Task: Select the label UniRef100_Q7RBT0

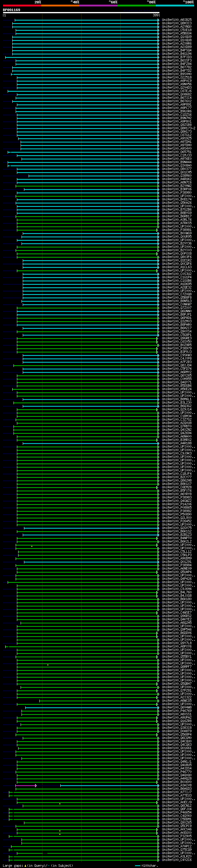Action: click(177, 426)
